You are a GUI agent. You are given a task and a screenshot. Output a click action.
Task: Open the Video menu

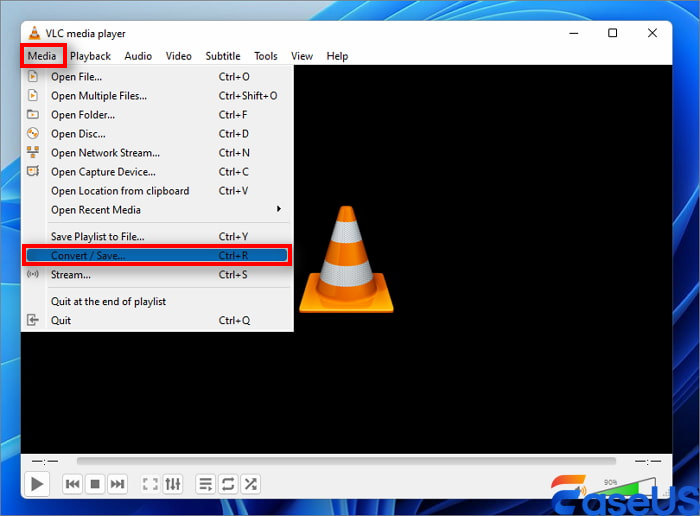[x=179, y=56]
